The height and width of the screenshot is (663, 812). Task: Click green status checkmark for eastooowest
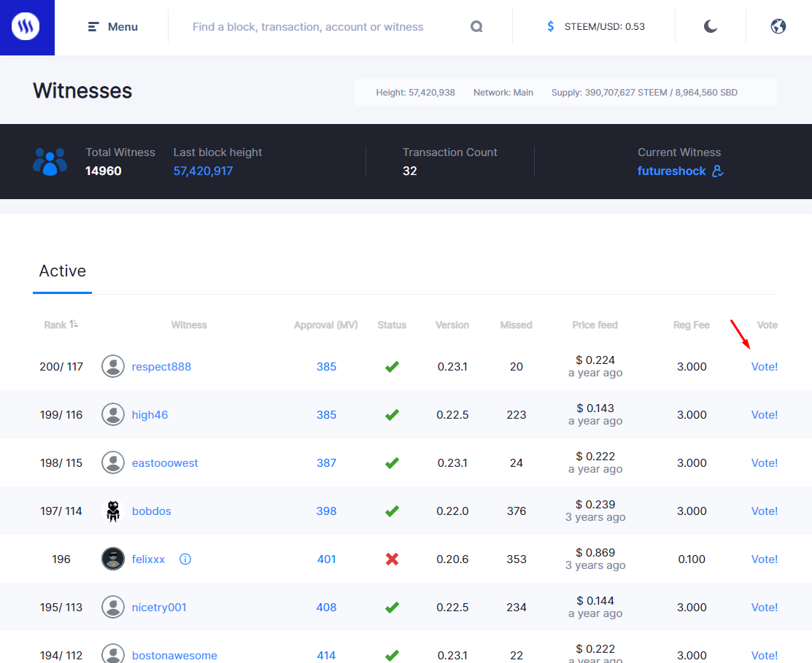click(x=392, y=462)
